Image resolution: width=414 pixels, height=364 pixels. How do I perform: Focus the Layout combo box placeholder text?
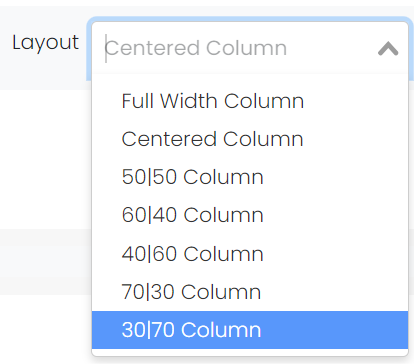click(196, 48)
